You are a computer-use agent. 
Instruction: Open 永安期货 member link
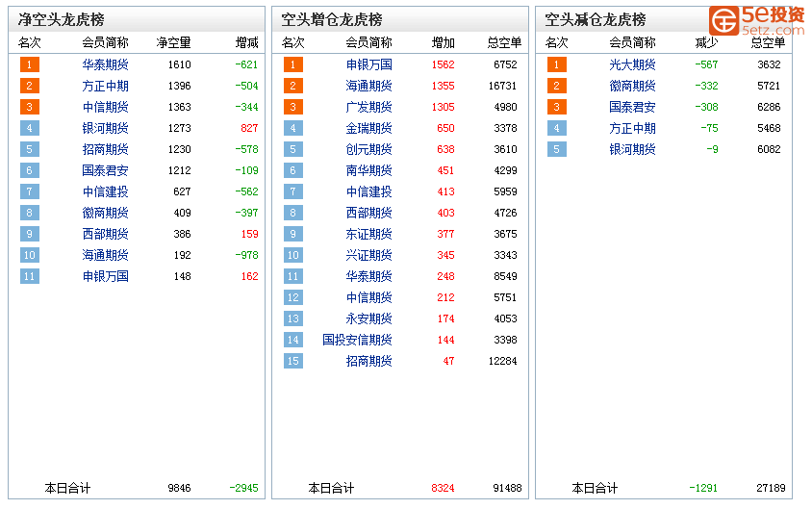coord(368,318)
